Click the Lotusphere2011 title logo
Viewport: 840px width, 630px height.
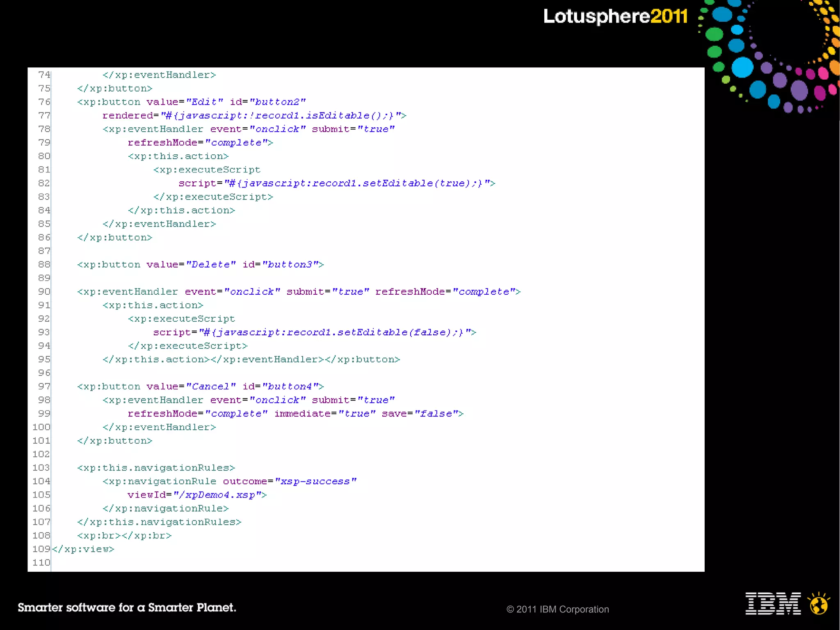pyautogui.click(x=615, y=16)
